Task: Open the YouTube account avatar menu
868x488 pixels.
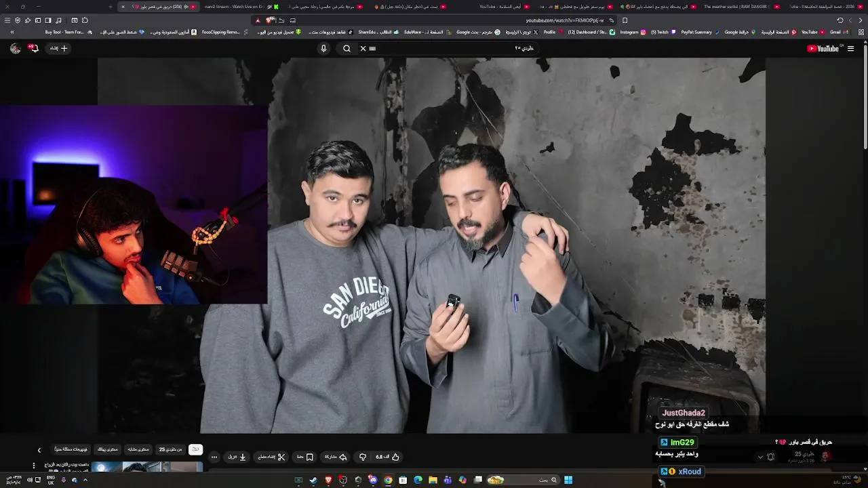Action: click(15, 48)
